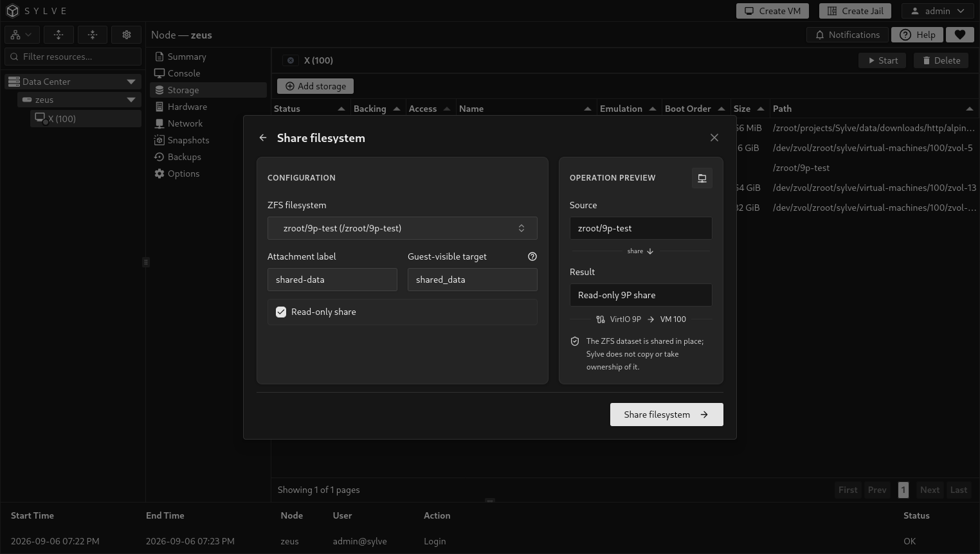Image resolution: width=980 pixels, height=554 pixels.
Task: Click the Last pagination button
Action: pos(959,490)
